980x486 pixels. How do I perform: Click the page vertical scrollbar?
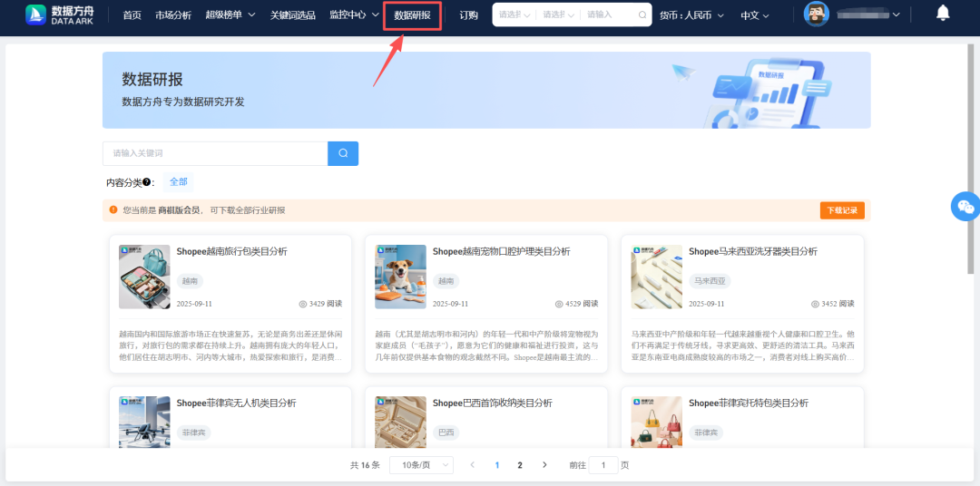coord(971,159)
